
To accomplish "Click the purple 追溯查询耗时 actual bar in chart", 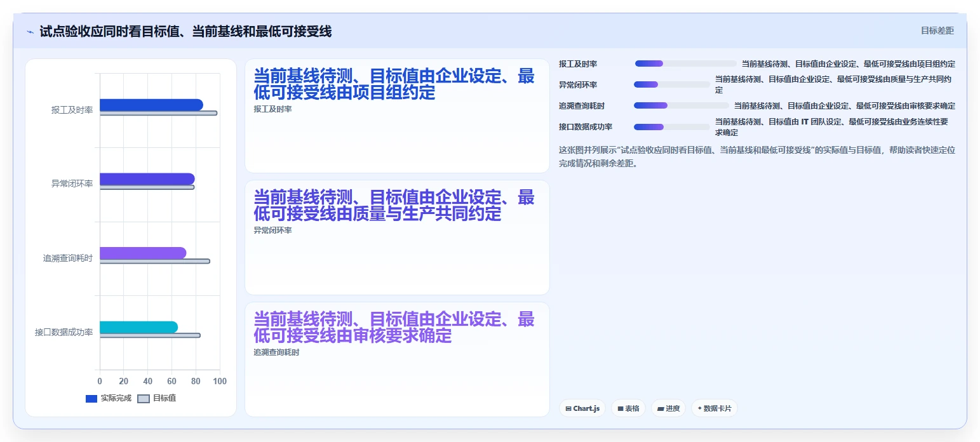I will pos(143,253).
